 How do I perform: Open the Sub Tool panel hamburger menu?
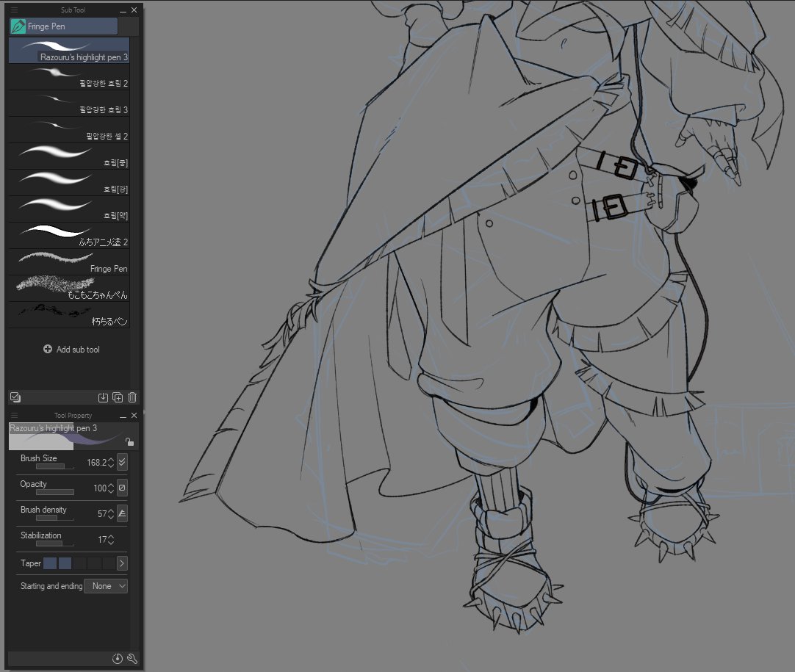[x=14, y=10]
